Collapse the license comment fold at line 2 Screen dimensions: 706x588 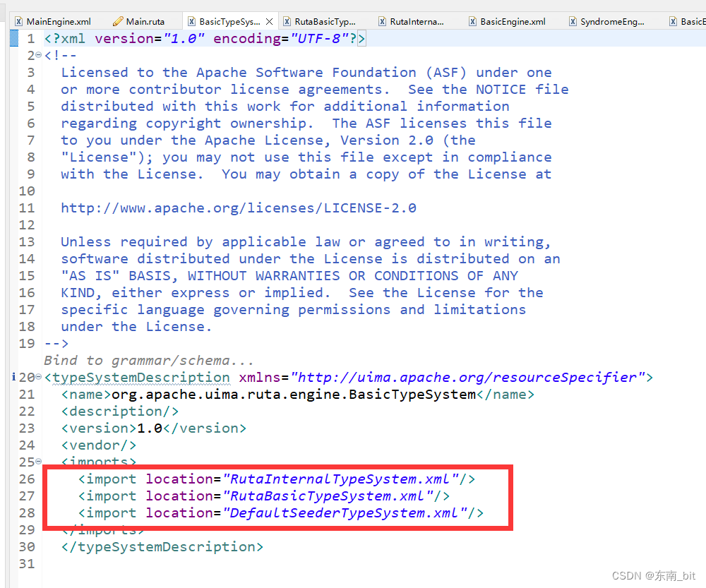[x=38, y=55]
